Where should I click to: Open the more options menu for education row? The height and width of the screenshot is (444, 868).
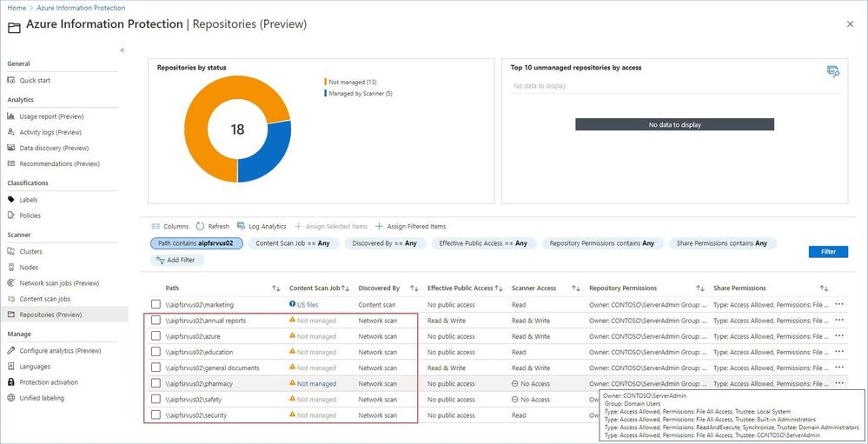(839, 352)
